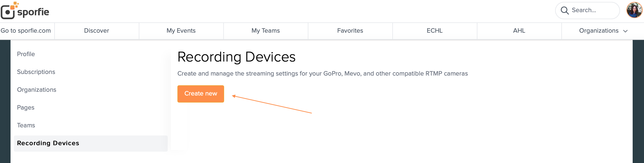
Task: Click the Sporfie wordmark text
Action: point(33,12)
